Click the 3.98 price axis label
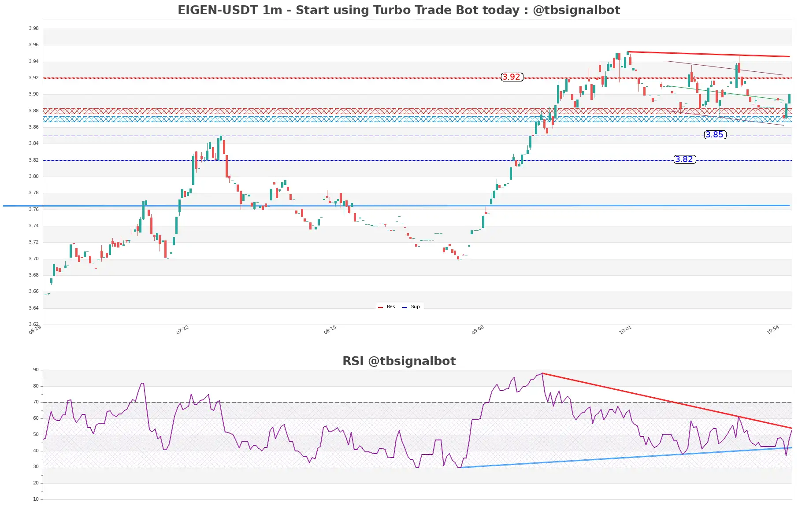This screenshot has width=798, height=532. pyautogui.click(x=33, y=29)
